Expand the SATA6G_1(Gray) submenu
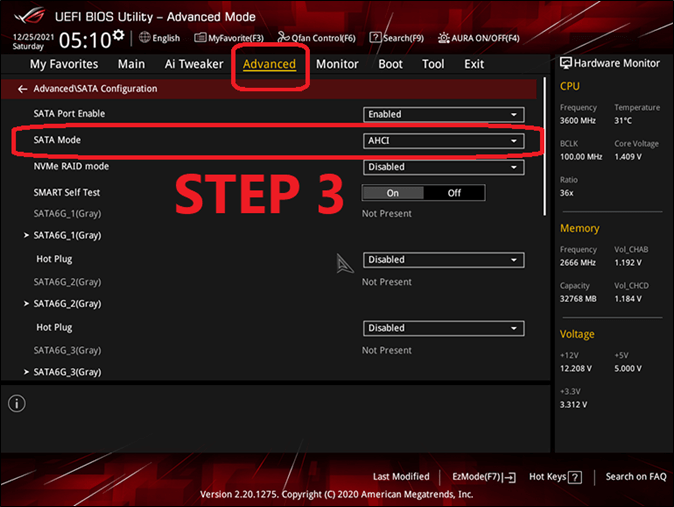Screen dimensions: 674x507 (x=67, y=235)
